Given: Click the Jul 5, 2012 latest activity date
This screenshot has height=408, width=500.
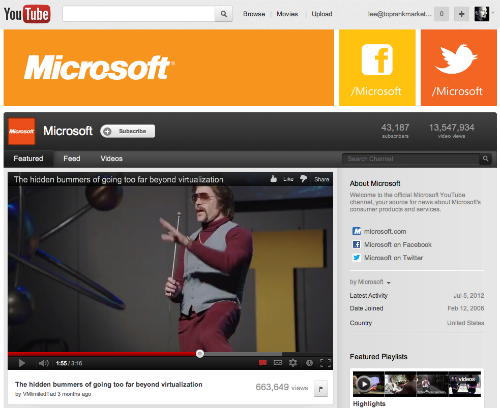Looking at the screenshot, I should coord(469,295).
